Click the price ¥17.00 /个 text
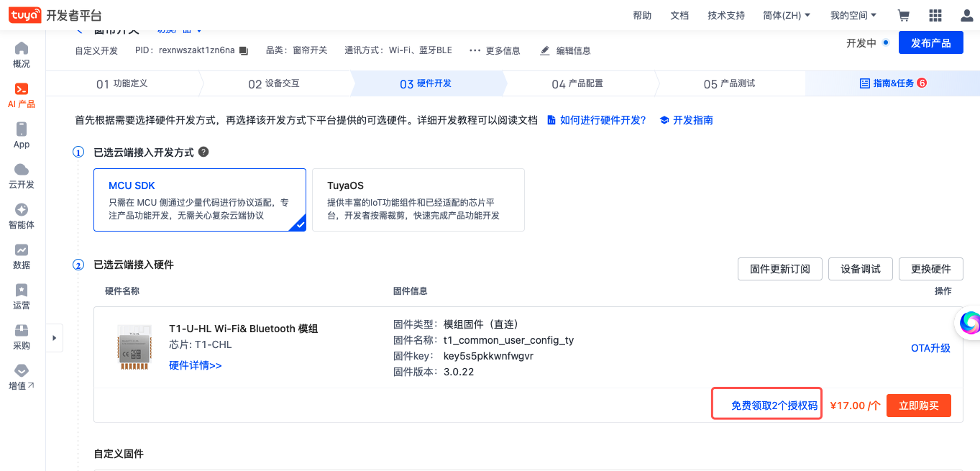Screen dimensions: 980x471 pos(856,406)
